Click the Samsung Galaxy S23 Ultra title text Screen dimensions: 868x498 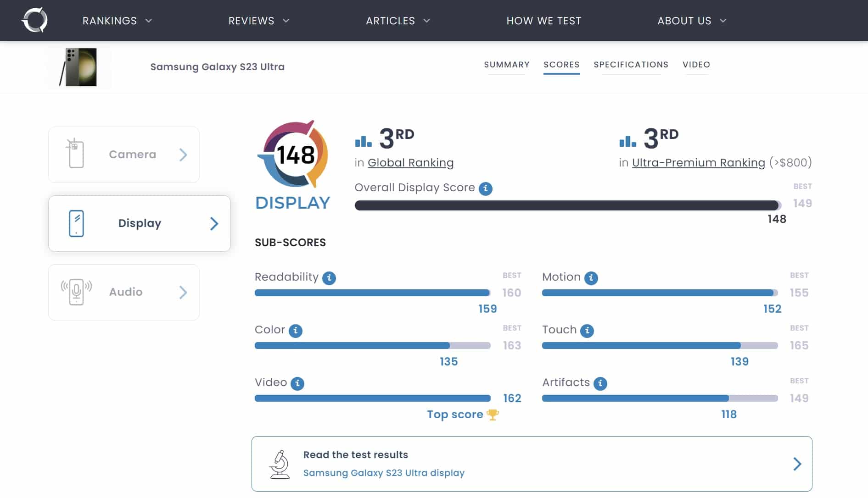tap(217, 67)
